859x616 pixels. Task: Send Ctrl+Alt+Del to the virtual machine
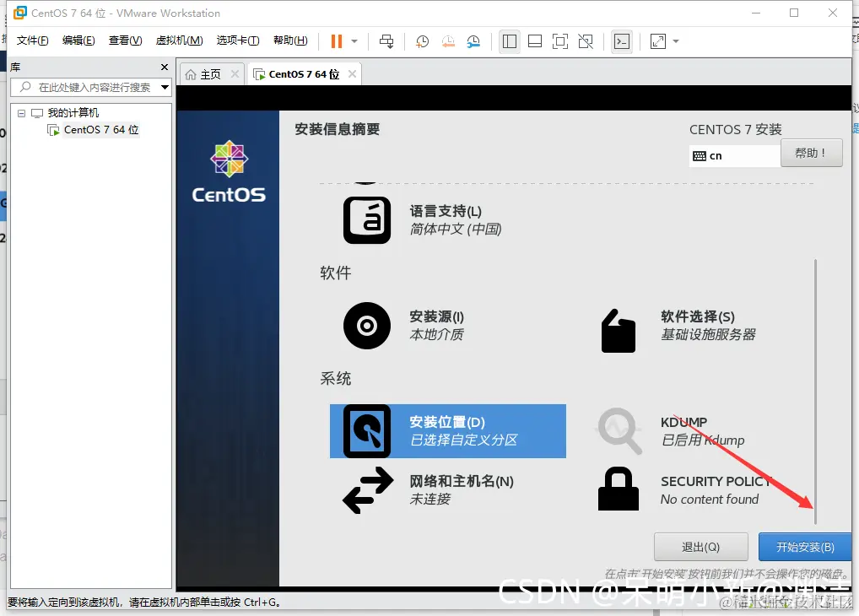386,41
